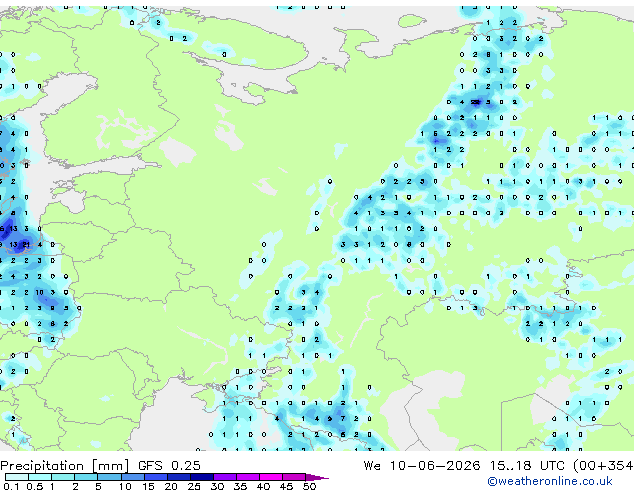Click the '15' legend scale label
634x490 pixels.
[x=148, y=486]
